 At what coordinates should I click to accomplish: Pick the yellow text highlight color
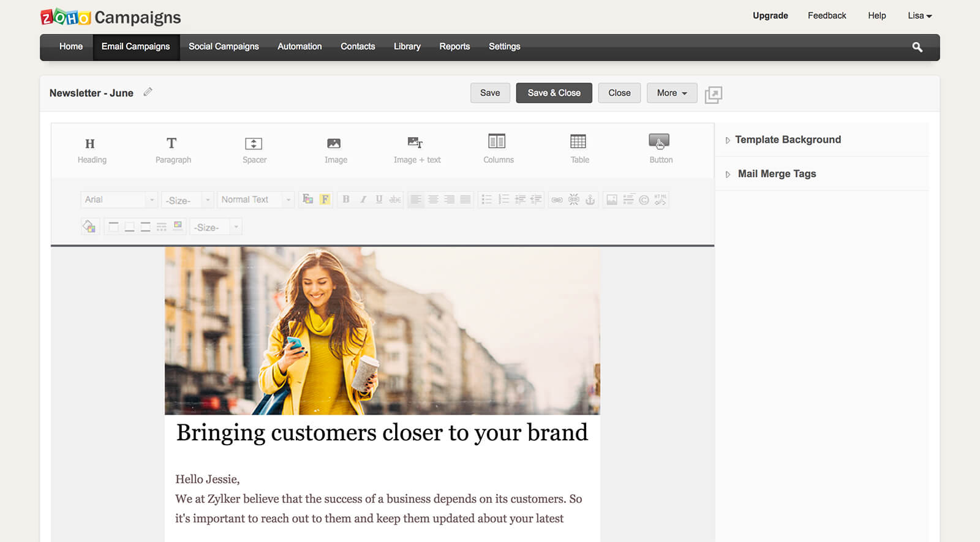pyautogui.click(x=325, y=200)
